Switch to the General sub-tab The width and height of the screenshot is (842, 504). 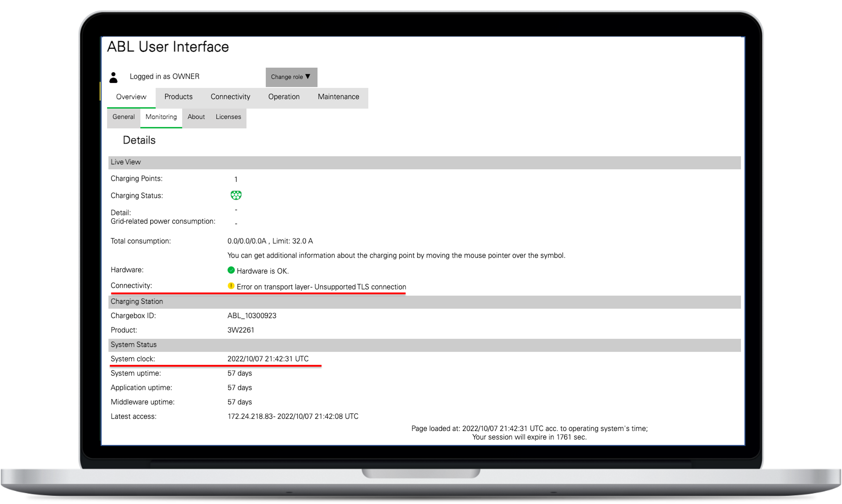click(124, 117)
